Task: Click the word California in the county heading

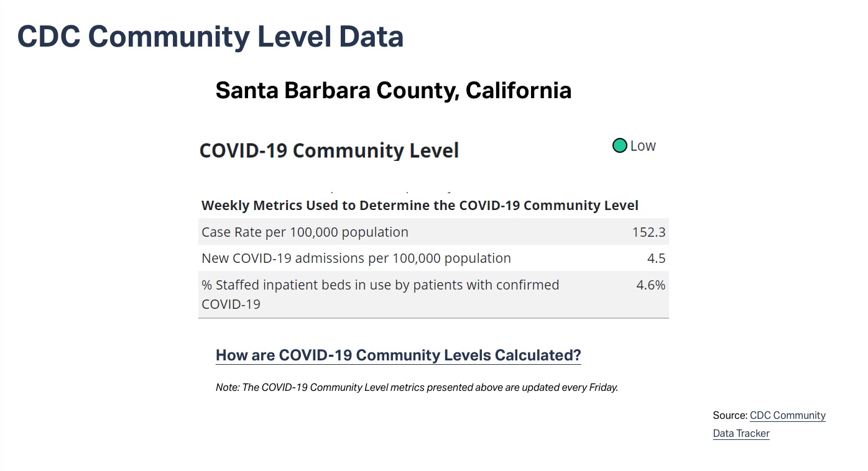Action: pyautogui.click(x=518, y=90)
